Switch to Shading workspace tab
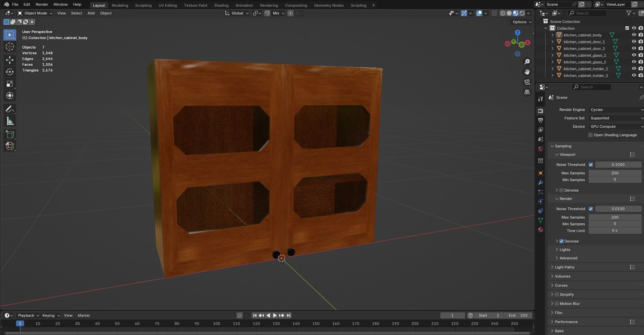This screenshot has width=644, height=335. click(x=221, y=5)
